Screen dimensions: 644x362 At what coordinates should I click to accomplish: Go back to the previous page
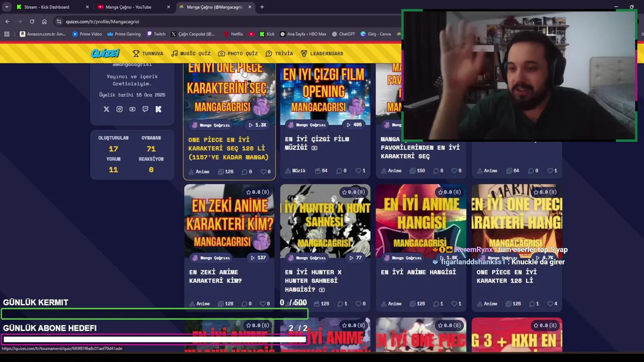[x=8, y=22]
